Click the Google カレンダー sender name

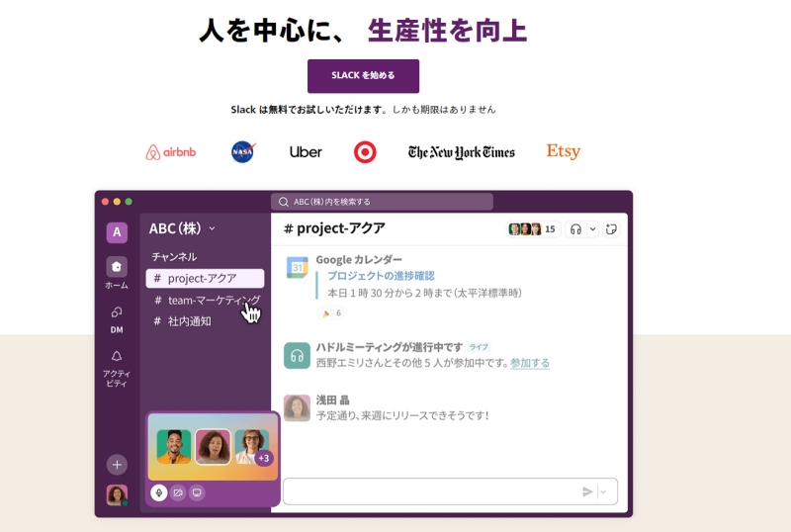pyautogui.click(x=359, y=259)
